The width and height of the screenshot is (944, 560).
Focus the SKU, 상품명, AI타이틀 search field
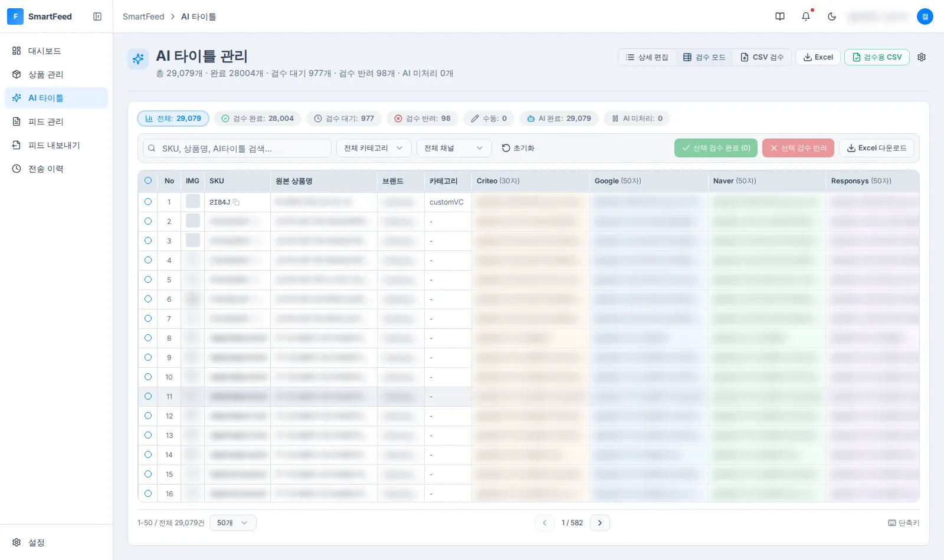pos(237,148)
